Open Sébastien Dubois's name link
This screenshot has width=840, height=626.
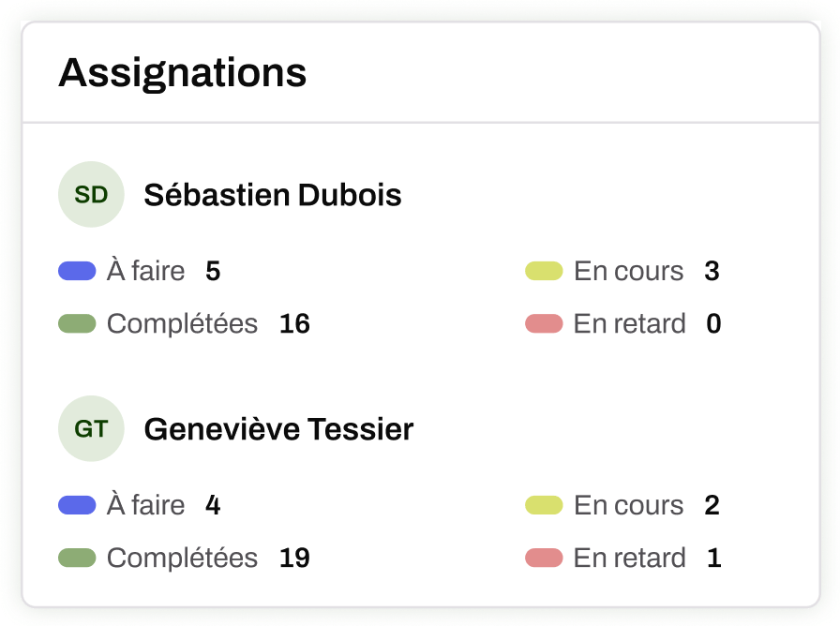tap(273, 195)
